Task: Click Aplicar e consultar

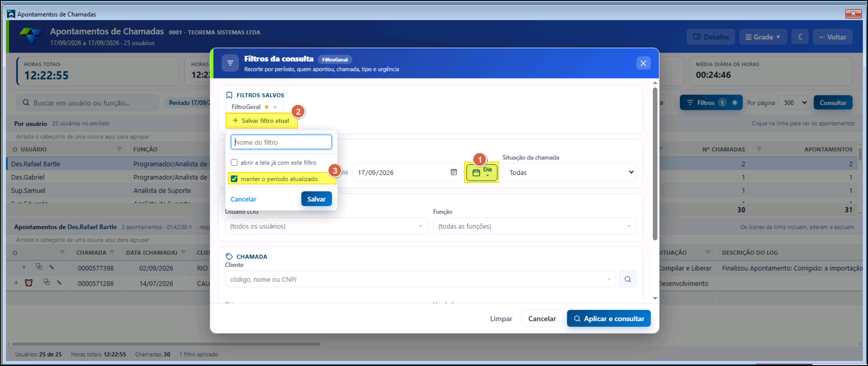Action: (x=609, y=319)
